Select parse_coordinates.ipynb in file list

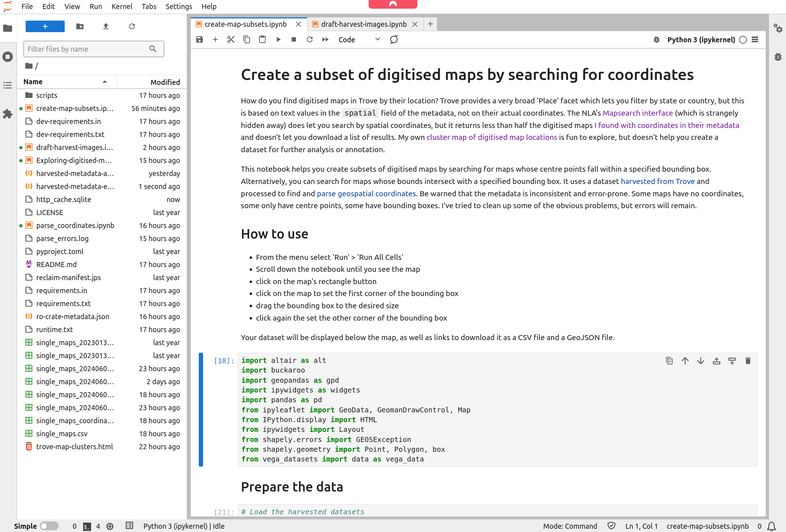click(x=102, y=226)
